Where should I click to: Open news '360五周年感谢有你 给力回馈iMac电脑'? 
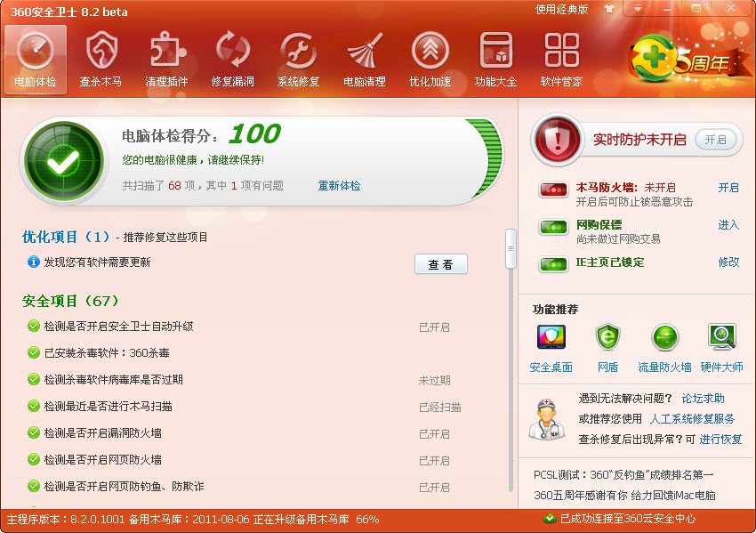coord(625,496)
